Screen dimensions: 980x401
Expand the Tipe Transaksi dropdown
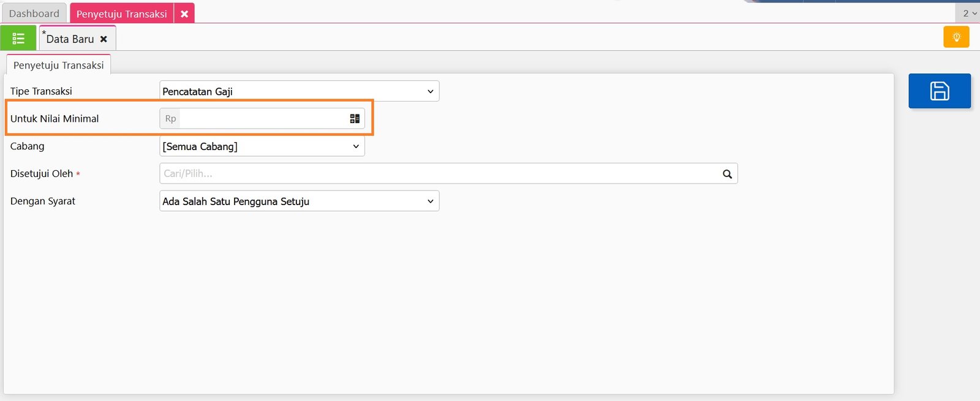(299, 91)
